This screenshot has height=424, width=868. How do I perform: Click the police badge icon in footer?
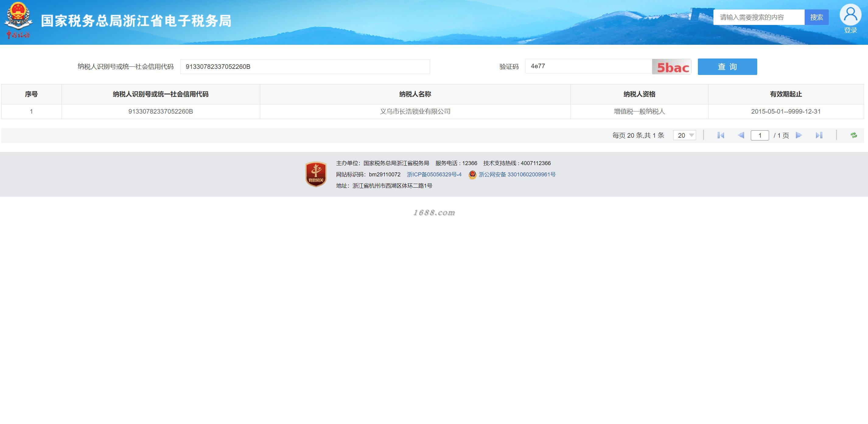472,175
